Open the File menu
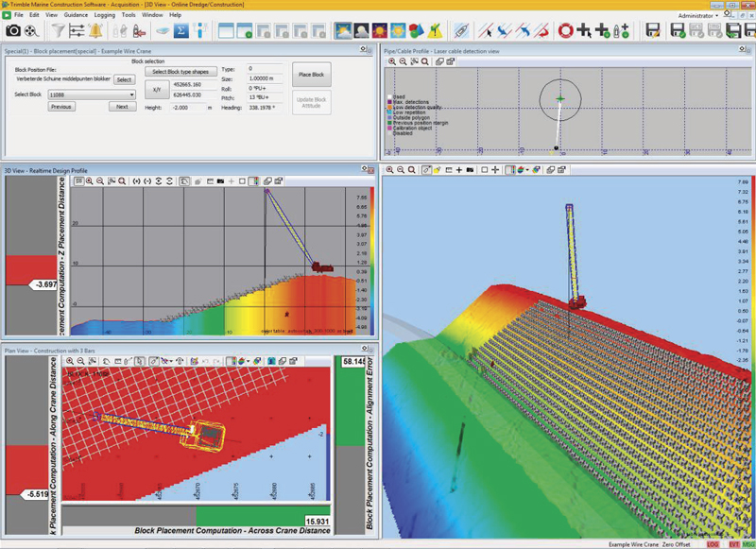756x549 pixels. point(19,15)
